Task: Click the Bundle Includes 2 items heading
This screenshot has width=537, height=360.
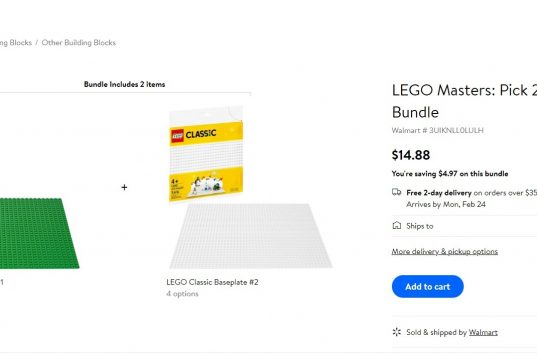Action: tap(124, 84)
